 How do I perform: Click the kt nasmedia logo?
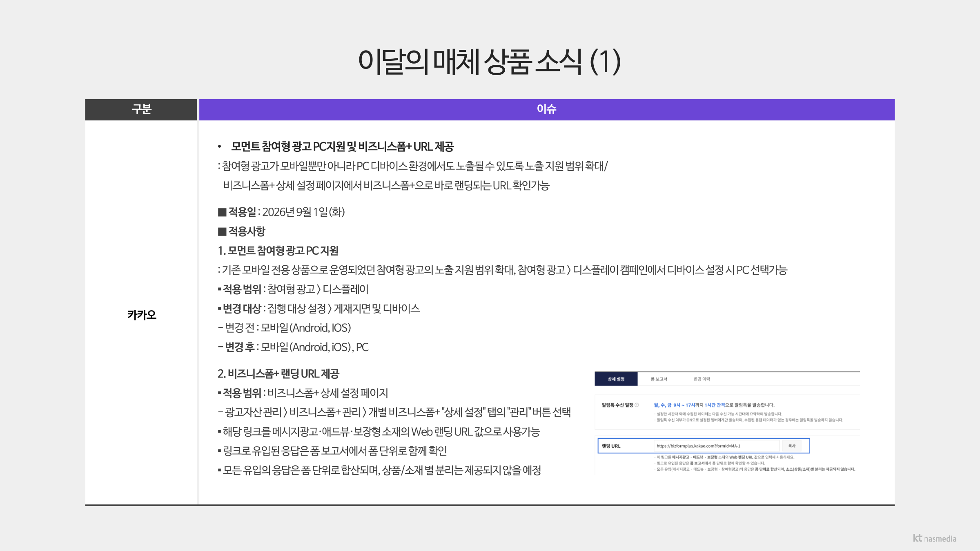click(x=935, y=538)
